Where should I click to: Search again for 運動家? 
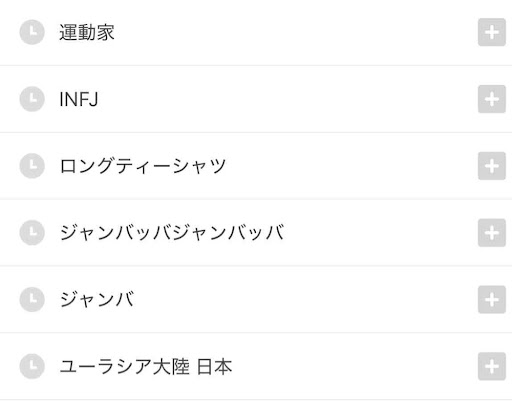tap(87, 32)
